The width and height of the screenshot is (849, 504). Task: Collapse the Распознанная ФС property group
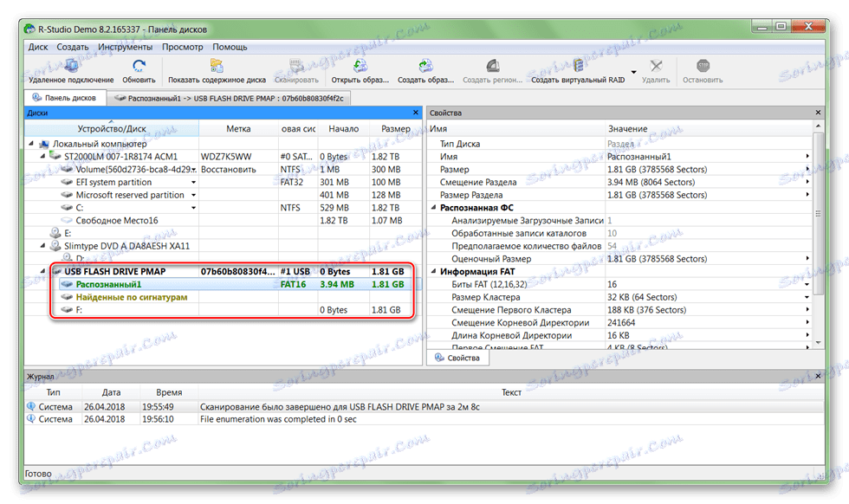tap(434, 207)
